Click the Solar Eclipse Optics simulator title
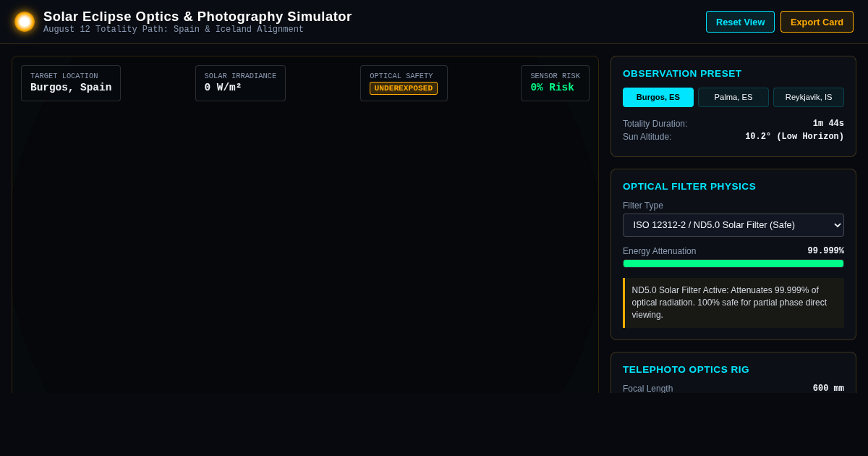 (x=197, y=17)
